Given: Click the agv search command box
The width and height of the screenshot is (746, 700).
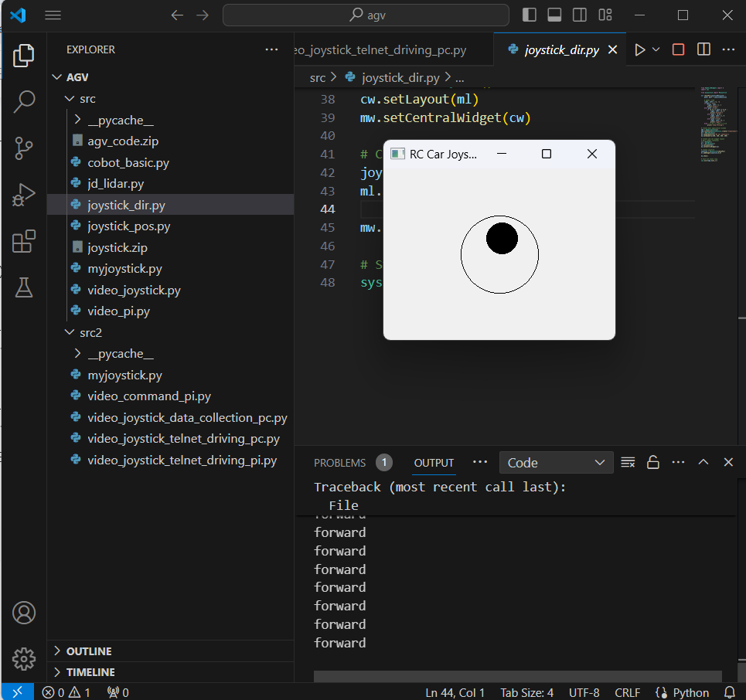Looking at the screenshot, I should click(366, 15).
